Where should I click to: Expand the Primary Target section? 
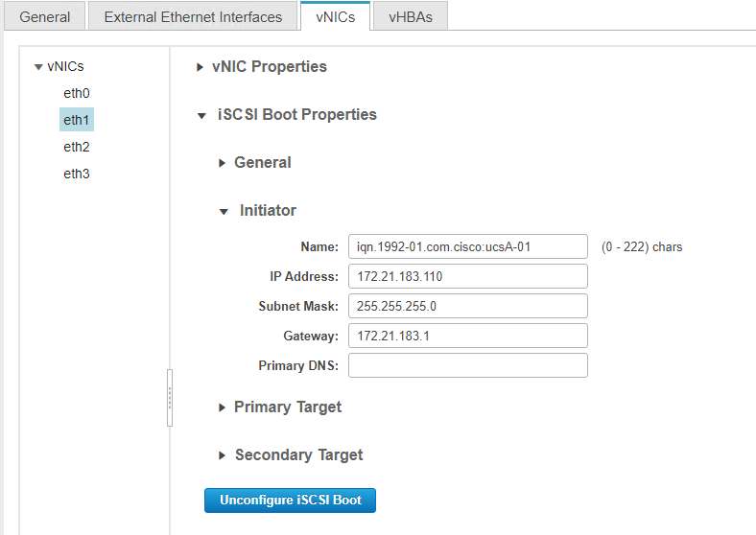pyautogui.click(x=224, y=407)
